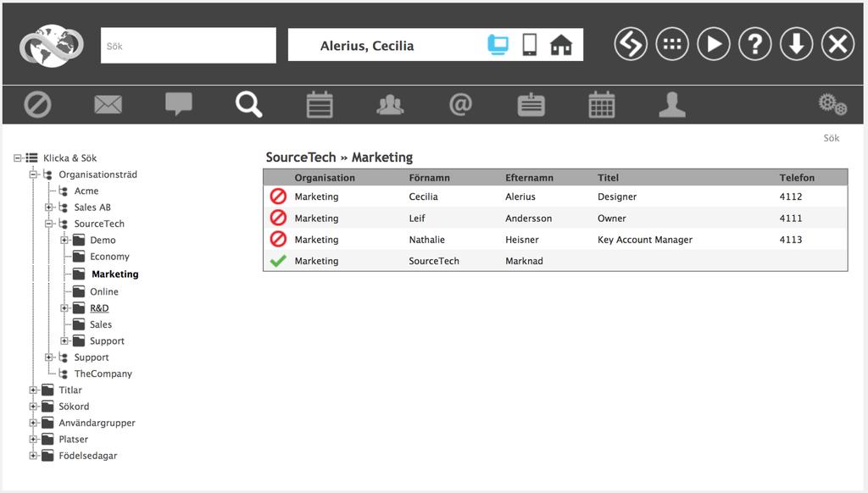Collapse the Organisationsträd node
This screenshot has height=493, width=868.
(33, 174)
